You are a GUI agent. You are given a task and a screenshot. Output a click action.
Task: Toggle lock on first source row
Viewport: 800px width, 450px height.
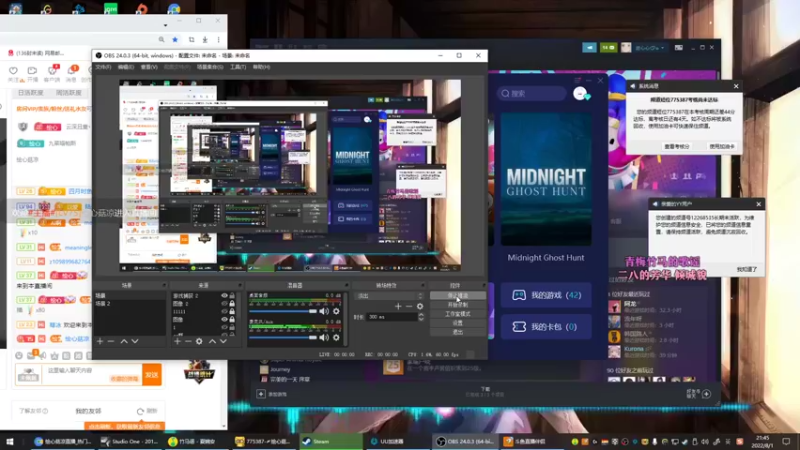pos(232,295)
